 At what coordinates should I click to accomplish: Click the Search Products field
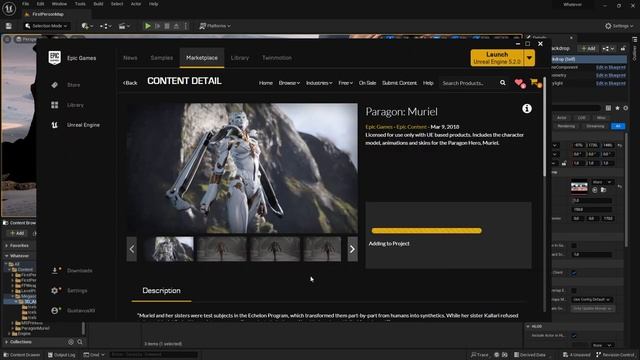pyautogui.click(x=469, y=83)
